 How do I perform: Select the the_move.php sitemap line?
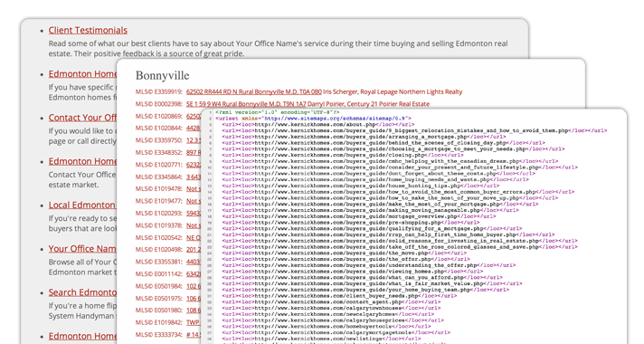coord(345,253)
